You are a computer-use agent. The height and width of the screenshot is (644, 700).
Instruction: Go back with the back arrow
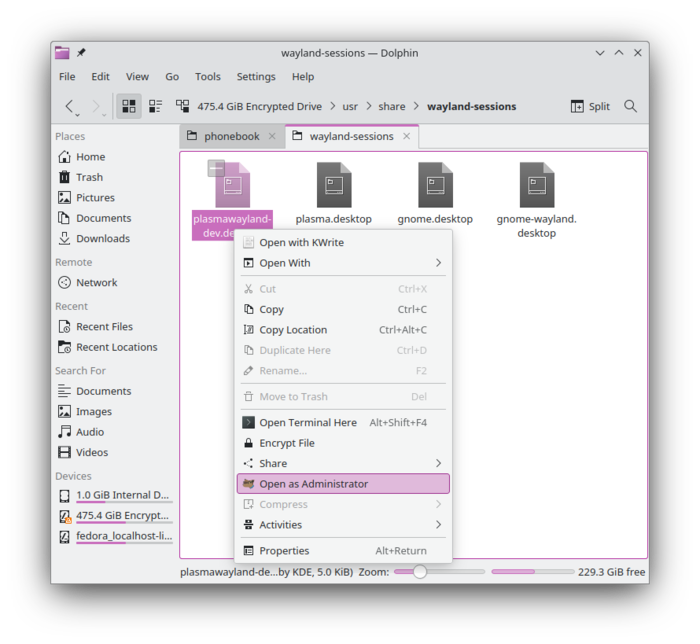(69, 106)
